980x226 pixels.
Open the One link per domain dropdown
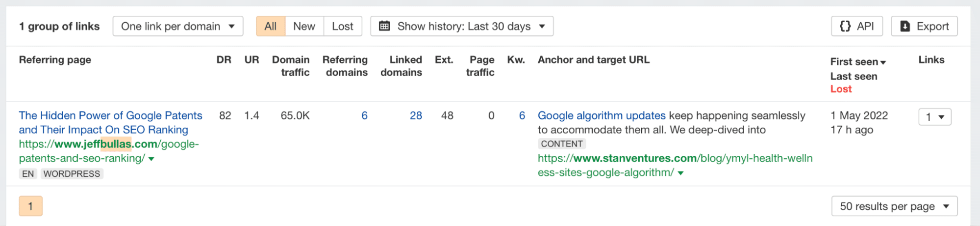tap(177, 26)
